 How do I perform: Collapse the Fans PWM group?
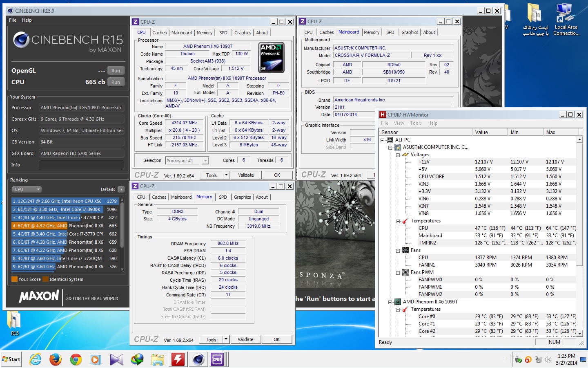[x=398, y=273]
